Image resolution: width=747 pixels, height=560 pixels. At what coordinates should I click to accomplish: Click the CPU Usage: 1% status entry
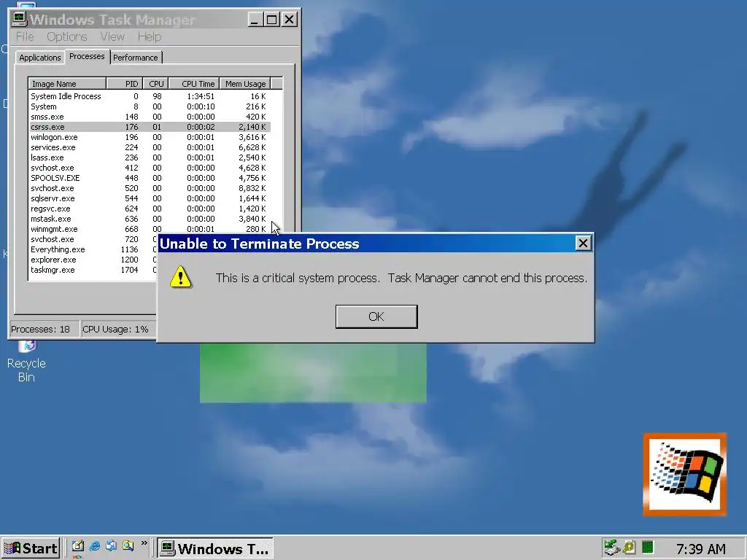tap(118, 329)
